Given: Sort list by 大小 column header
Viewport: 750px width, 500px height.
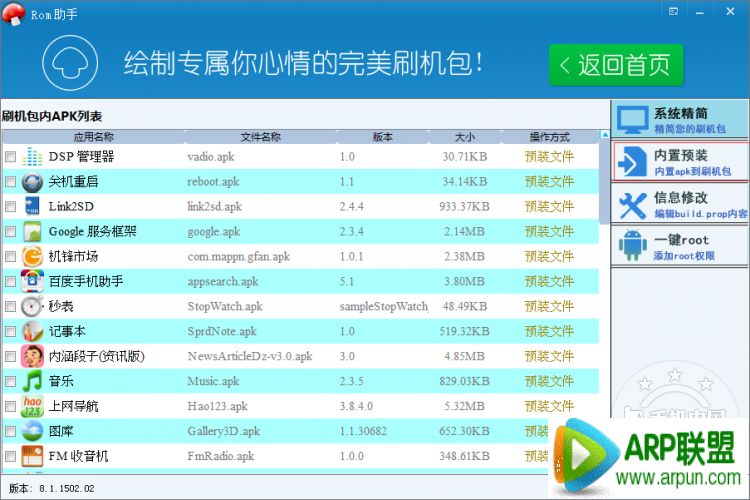Looking at the screenshot, I should (x=464, y=137).
